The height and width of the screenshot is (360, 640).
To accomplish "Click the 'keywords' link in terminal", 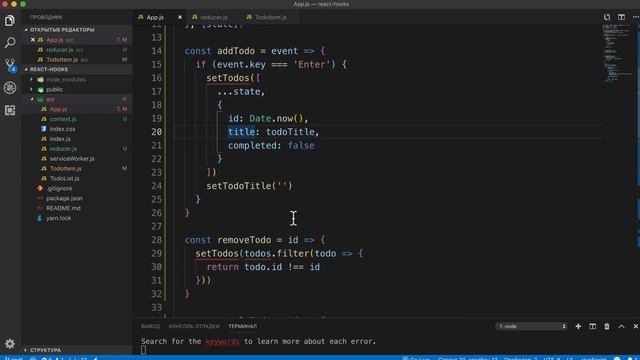I will pyautogui.click(x=222, y=341).
